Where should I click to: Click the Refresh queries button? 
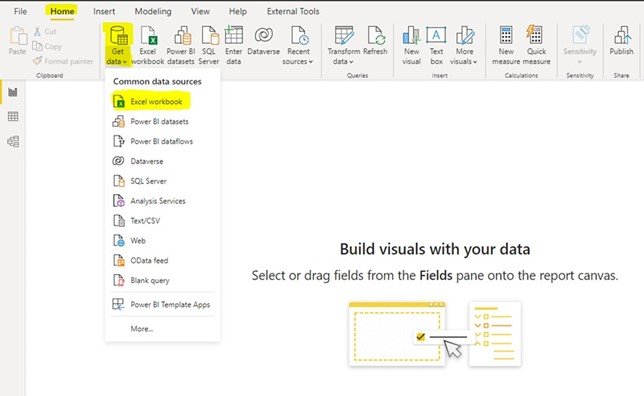click(x=375, y=40)
